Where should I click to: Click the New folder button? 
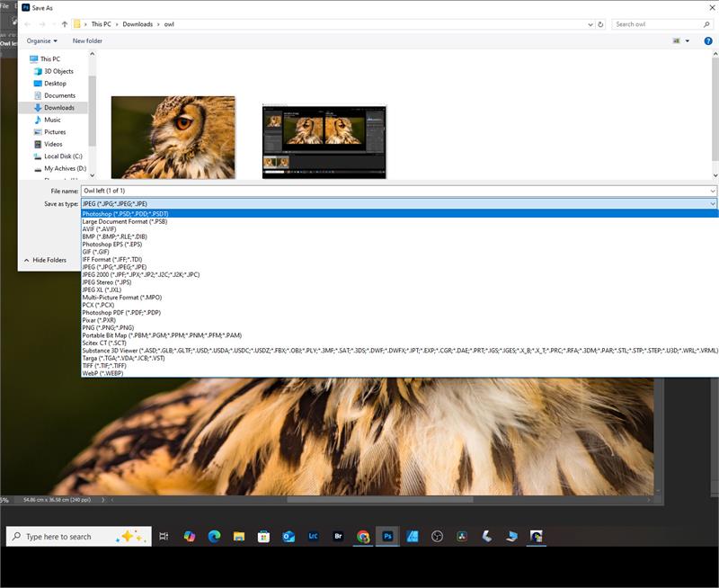coord(87,40)
